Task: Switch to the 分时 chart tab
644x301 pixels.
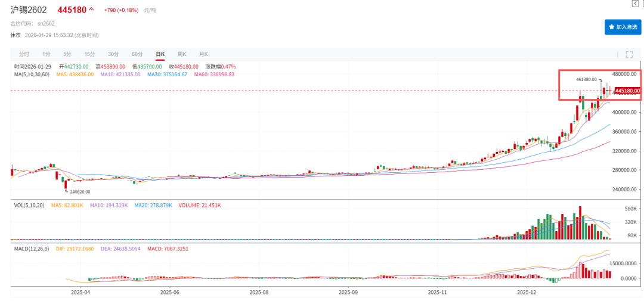Action: (24, 54)
